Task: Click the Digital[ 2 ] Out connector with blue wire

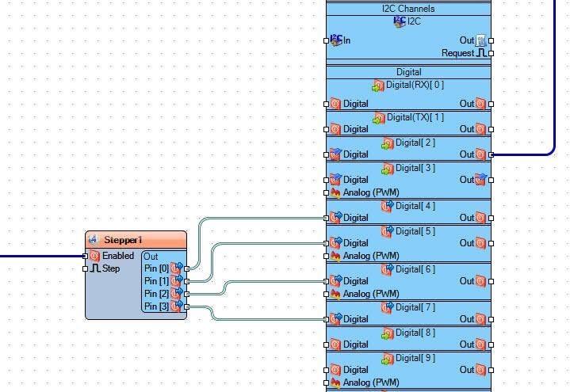Action: (x=491, y=154)
